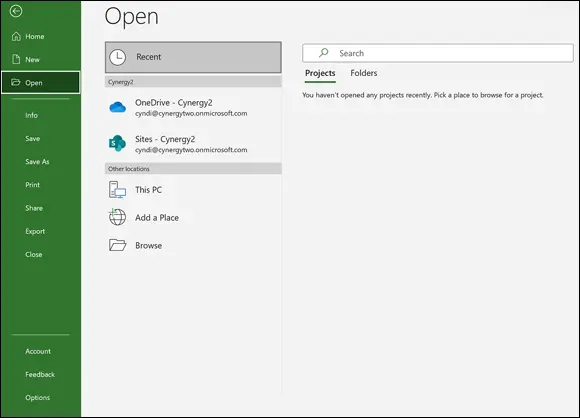Screen dimensions: 580x418
Task: Go to Home in the sidebar
Action: (x=41, y=36)
